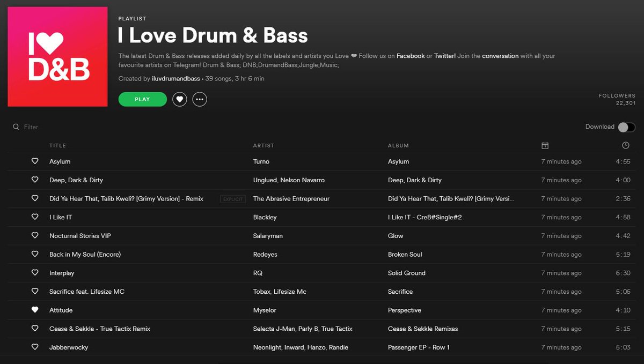
Task: Select the Jabberwocky track title
Action: pos(69,347)
